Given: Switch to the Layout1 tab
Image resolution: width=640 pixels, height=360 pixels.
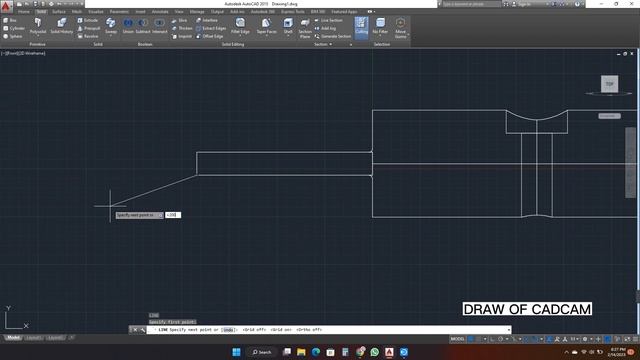Looking at the screenshot, I should pyautogui.click(x=34, y=338).
